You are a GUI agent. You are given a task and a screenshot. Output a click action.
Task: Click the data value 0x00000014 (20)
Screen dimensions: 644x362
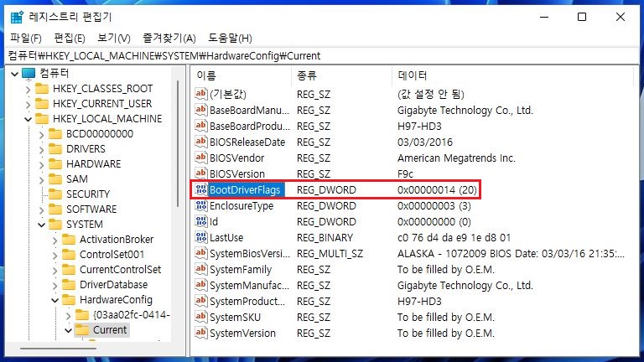click(x=437, y=189)
